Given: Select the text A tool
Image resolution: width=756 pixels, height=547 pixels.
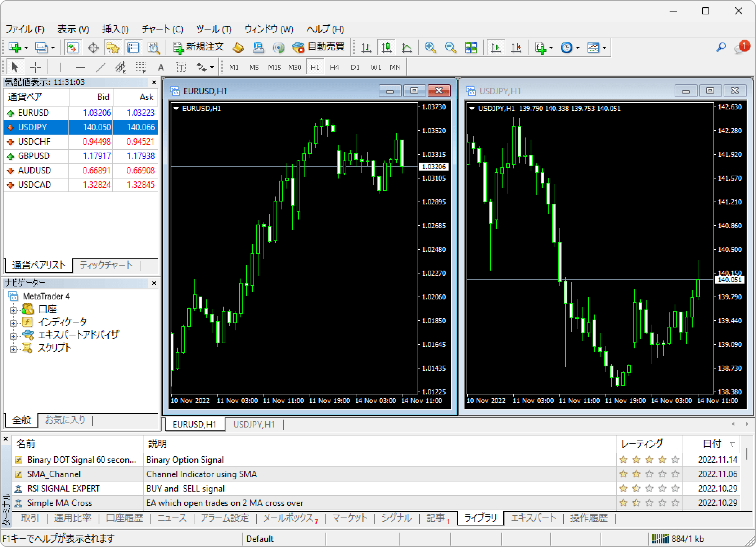Looking at the screenshot, I should click(x=161, y=67).
